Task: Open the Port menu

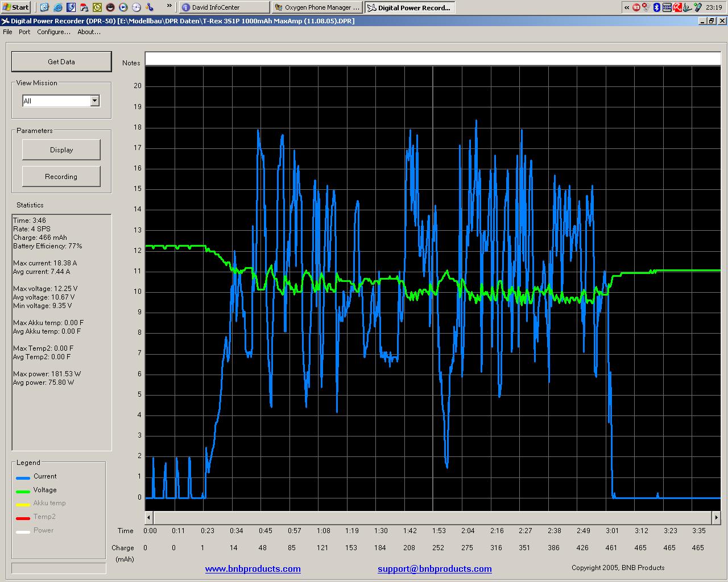Action: (x=24, y=32)
